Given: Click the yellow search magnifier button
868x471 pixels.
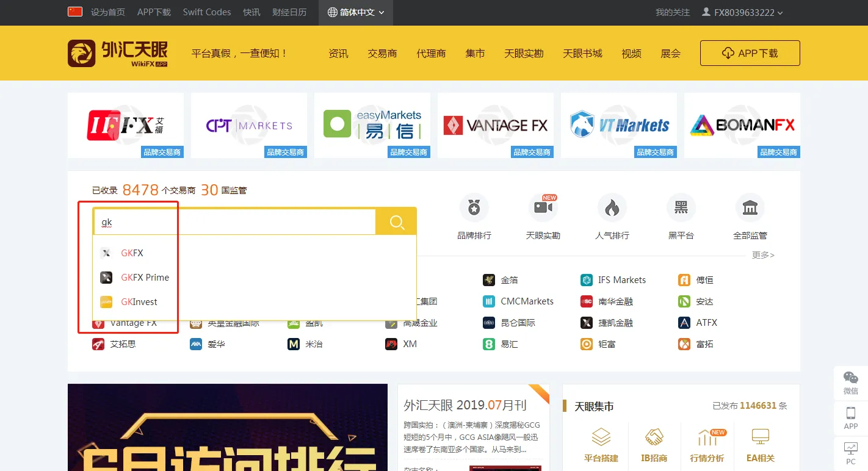Looking at the screenshot, I should pyautogui.click(x=397, y=222).
